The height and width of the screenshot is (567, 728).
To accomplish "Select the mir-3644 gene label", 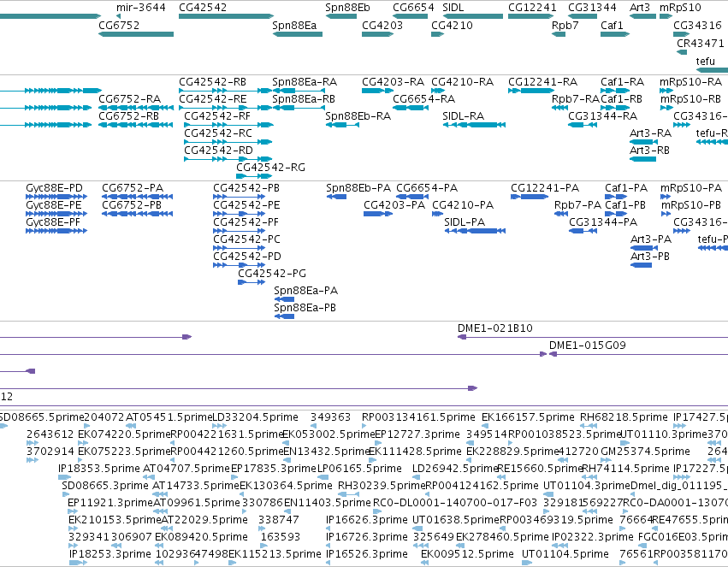I will click(140, 8).
